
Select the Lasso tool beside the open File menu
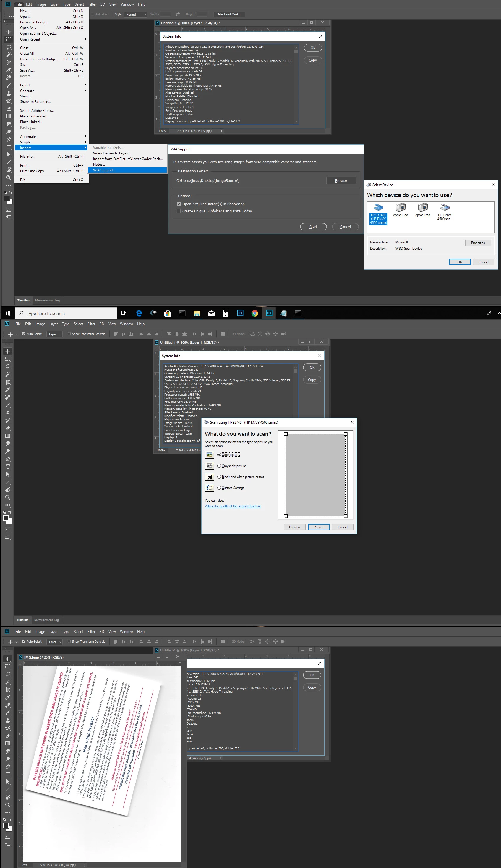pyautogui.click(x=9, y=47)
